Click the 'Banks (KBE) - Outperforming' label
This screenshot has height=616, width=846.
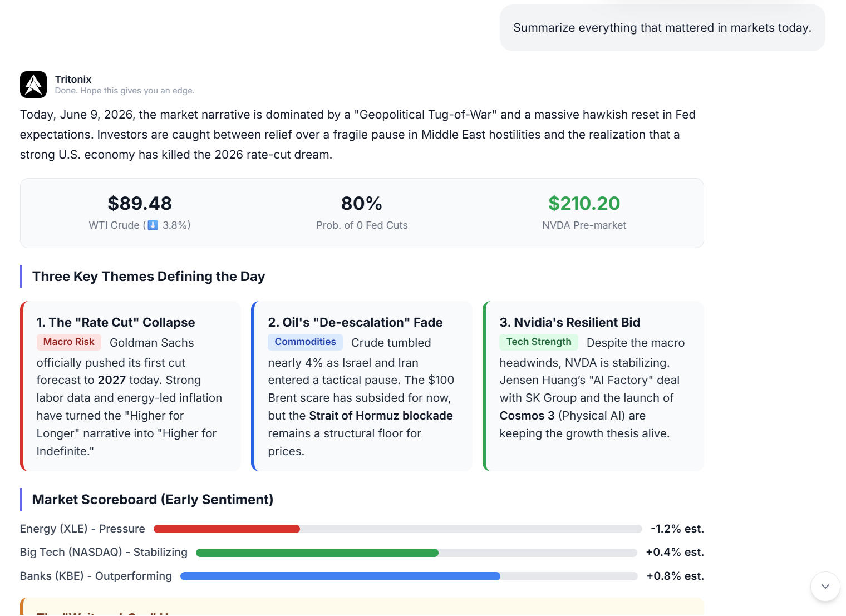96,576
